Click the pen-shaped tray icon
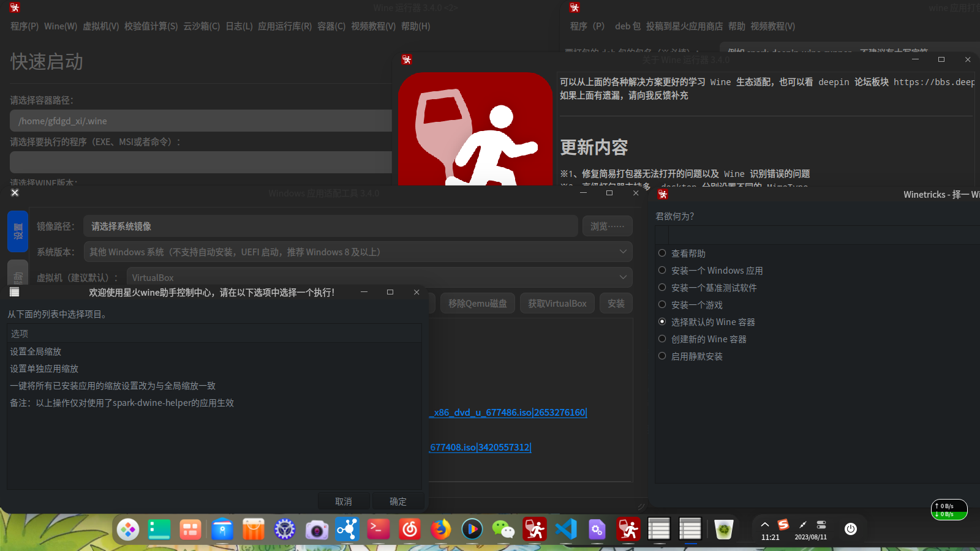Screen dimensions: 980x551 click(803, 525)
